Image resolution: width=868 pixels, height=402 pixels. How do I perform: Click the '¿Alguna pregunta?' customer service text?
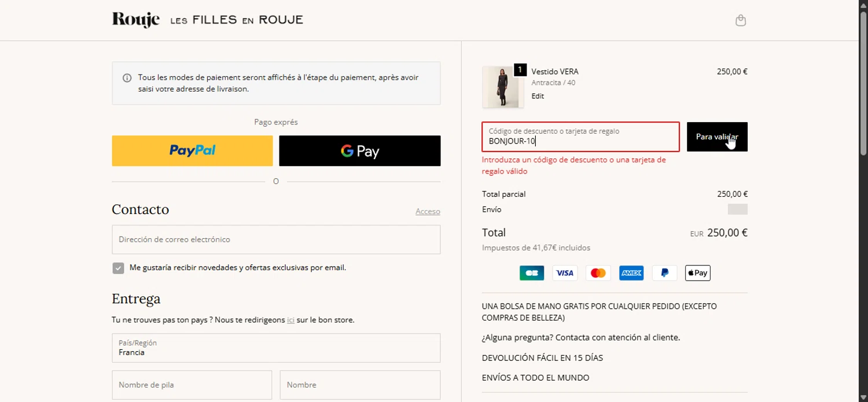click(580, 337)
